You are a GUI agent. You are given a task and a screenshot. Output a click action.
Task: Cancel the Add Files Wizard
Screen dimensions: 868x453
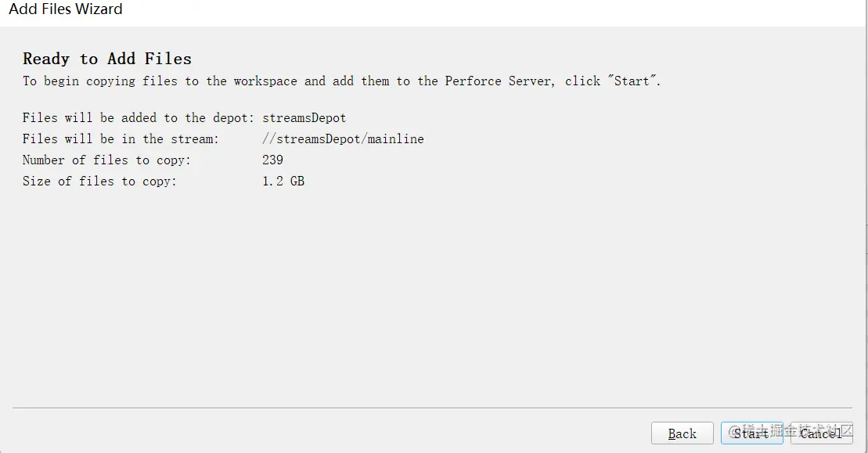[x=821, y=433]
